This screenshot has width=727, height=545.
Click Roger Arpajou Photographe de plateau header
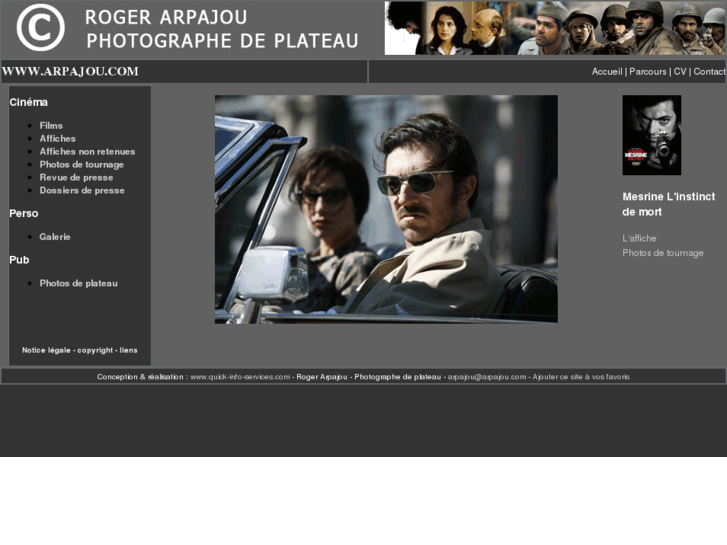coord(222,29)
